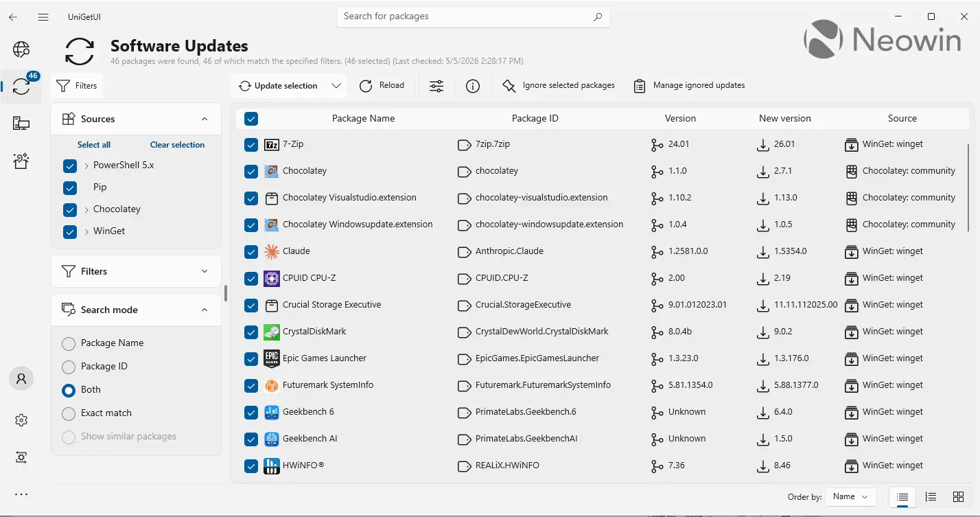Open the Discover Packages globe icon in sidebar

coord(21,49)
